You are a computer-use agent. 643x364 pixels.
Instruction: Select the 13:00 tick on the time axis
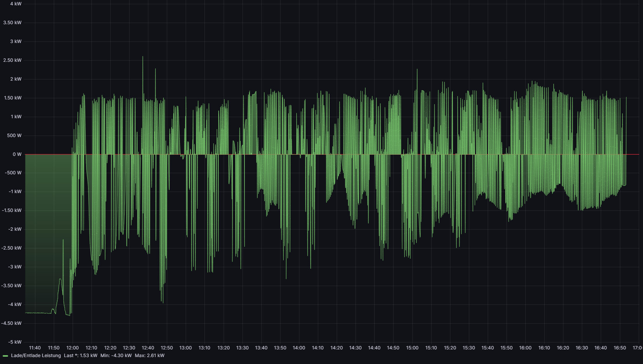tap(185, 348)
